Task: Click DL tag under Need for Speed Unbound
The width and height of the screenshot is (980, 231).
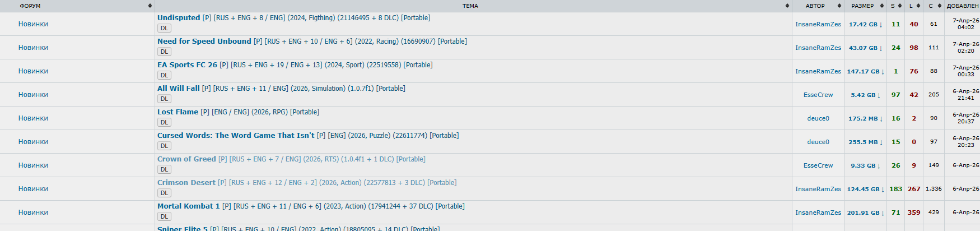Action: tap(164, 52)
